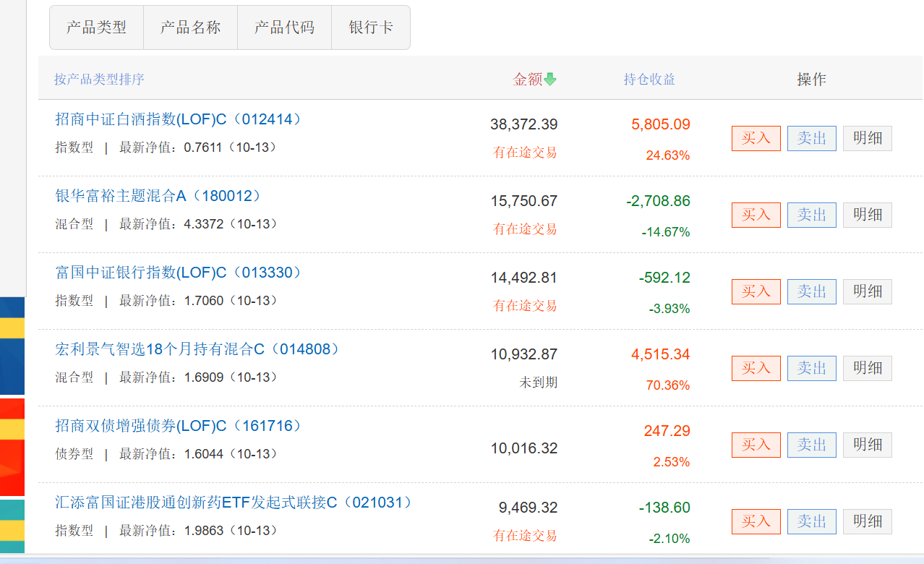
Task: Click 买入 for 银华富裕主题混合A row
Action: point(756,215)
